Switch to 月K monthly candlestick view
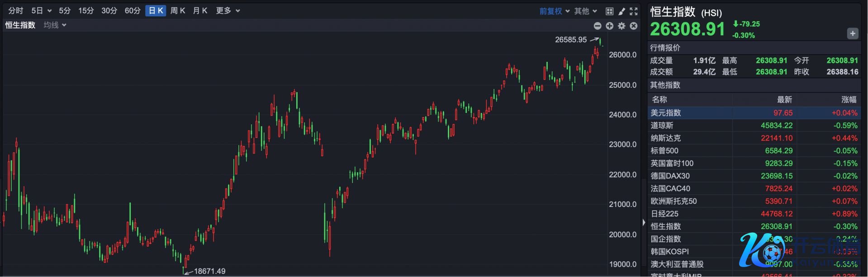 coord(200,11)
